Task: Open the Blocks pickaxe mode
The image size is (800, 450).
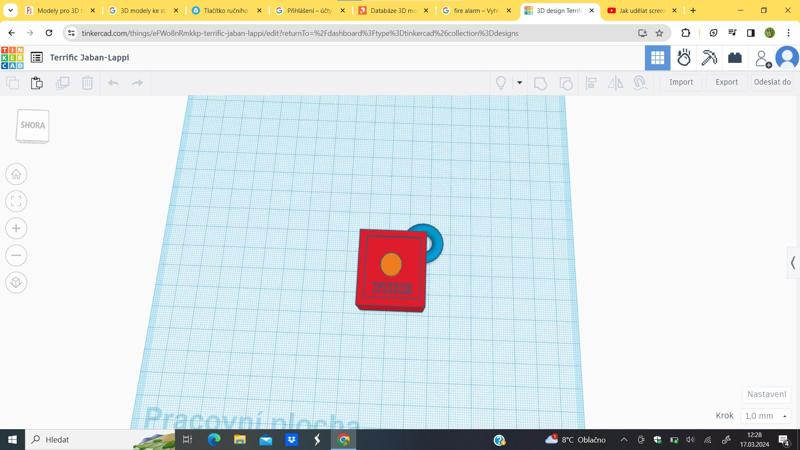Action: click(709, 58)
